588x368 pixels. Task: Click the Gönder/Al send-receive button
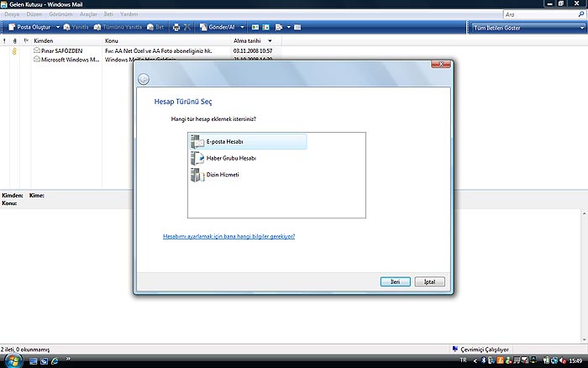217,27
